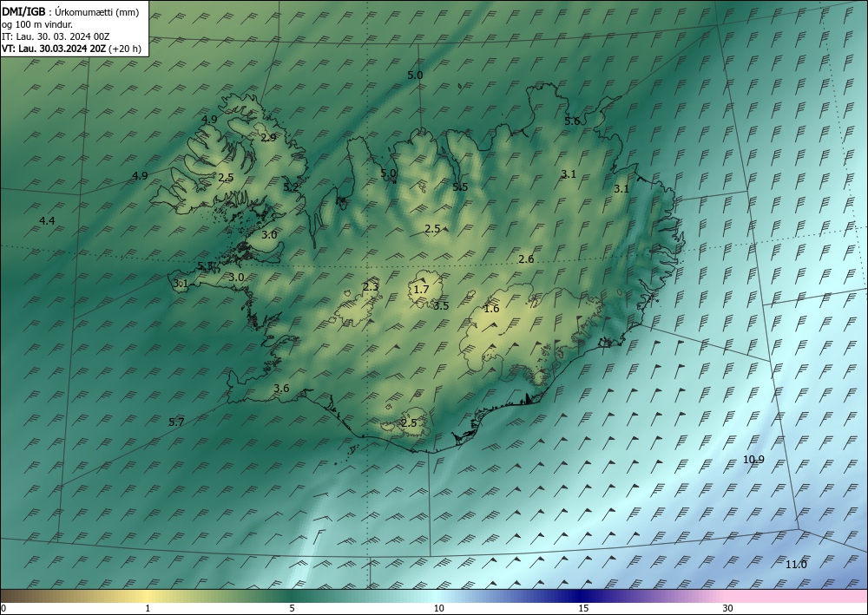This screenshot has width=868, height=615.
Task: Click the 4.9 value west of the Westfjords
Action: pos(140,176)
